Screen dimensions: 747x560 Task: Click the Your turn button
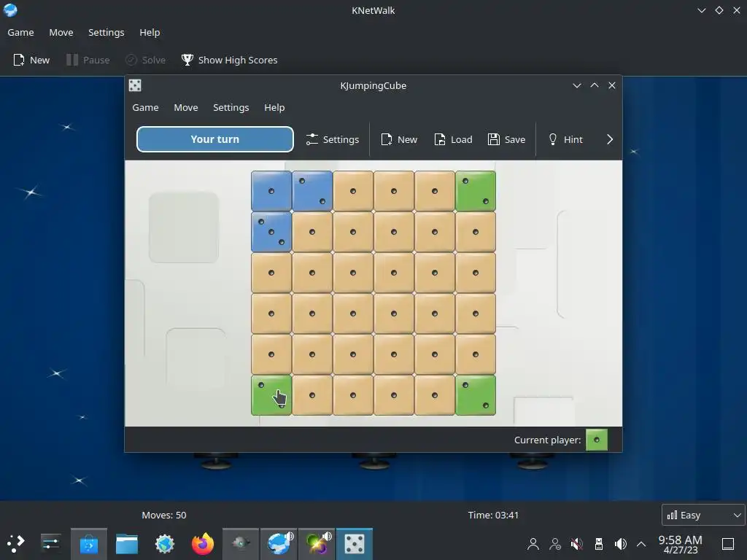click(x=215, y=139)
